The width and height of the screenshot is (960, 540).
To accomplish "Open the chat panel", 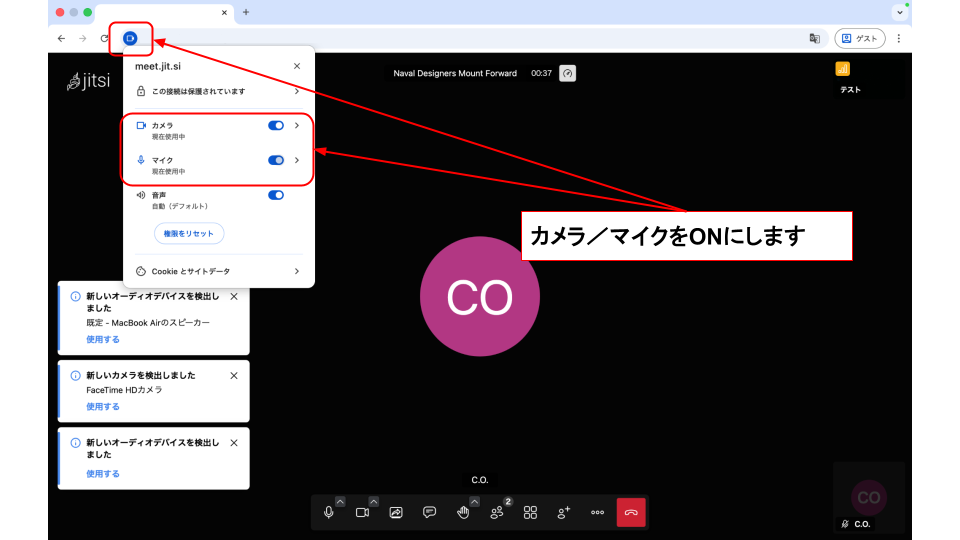I will (x=429, y=512).
